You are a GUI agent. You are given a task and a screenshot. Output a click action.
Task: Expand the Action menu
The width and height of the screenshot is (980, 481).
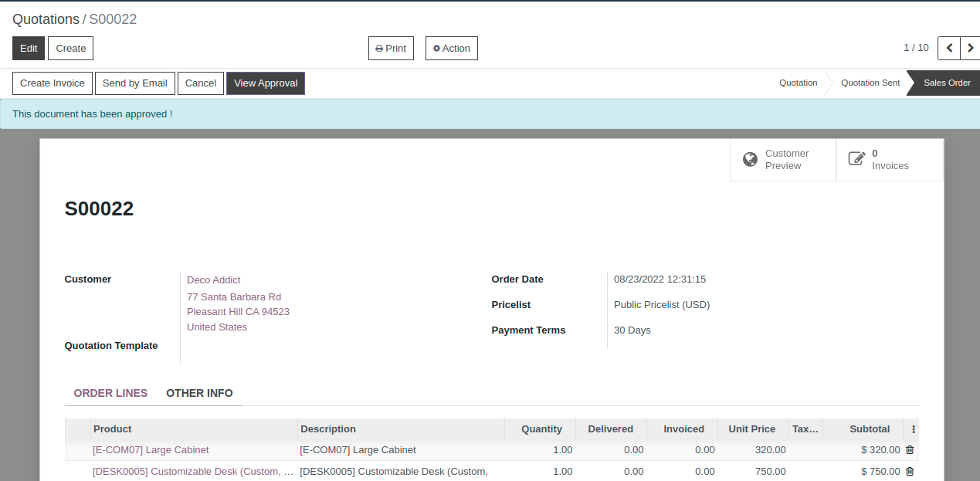(x=452, y=48)
